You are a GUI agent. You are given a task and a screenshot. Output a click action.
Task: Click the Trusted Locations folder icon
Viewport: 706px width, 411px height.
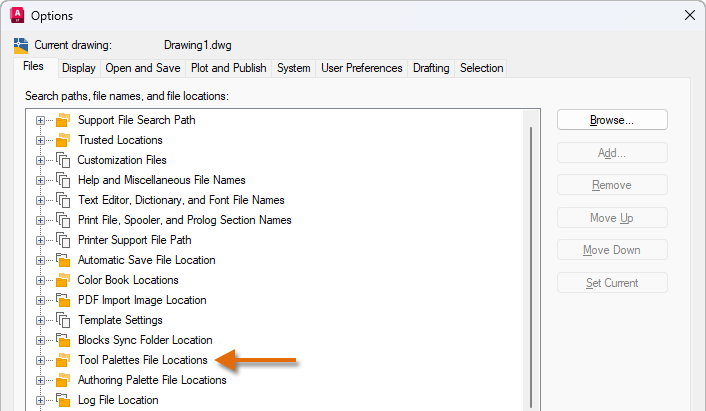64,140
